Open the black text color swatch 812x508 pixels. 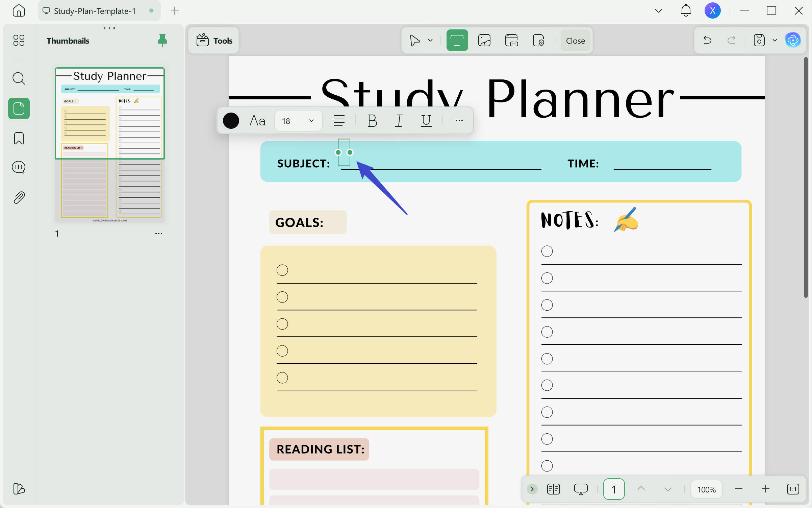coord(231,121)
